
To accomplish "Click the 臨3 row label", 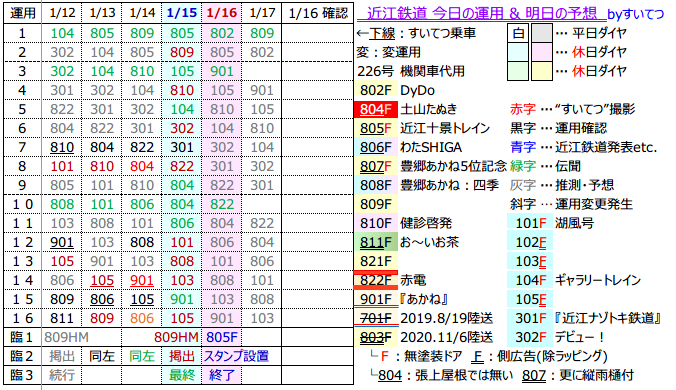I will point(22,375).
